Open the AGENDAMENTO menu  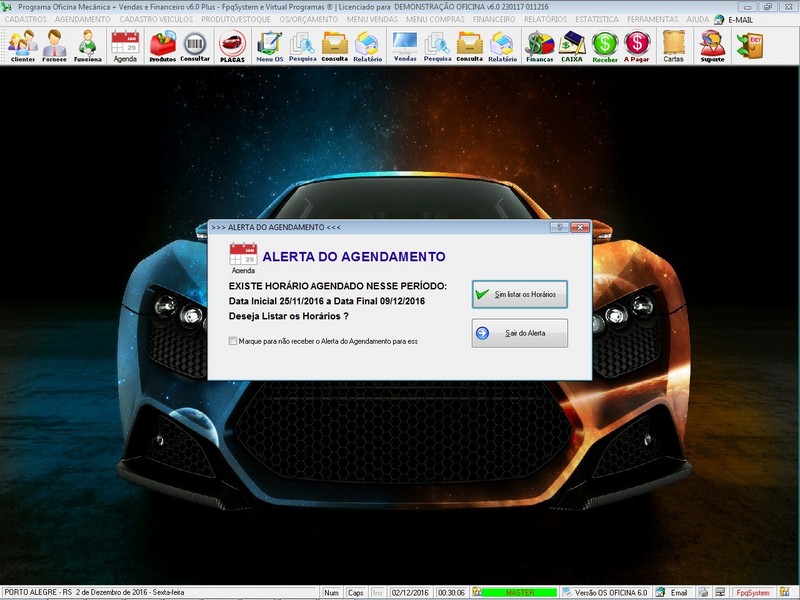coord(83,19)
